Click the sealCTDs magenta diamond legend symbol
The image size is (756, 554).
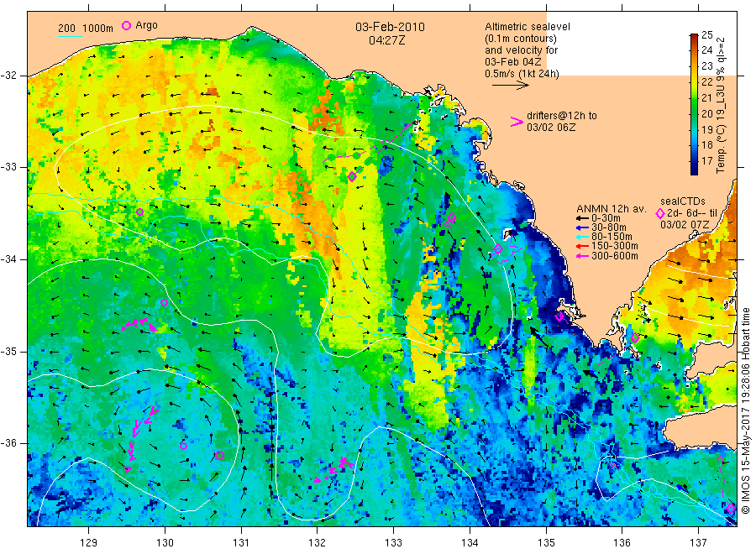[660, 213]
